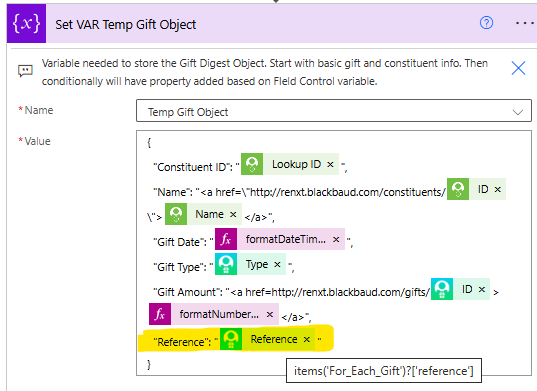Click connector icon beside Reference token
The height and width of the screenshot is (391, 537).
(x=231, y=339)
